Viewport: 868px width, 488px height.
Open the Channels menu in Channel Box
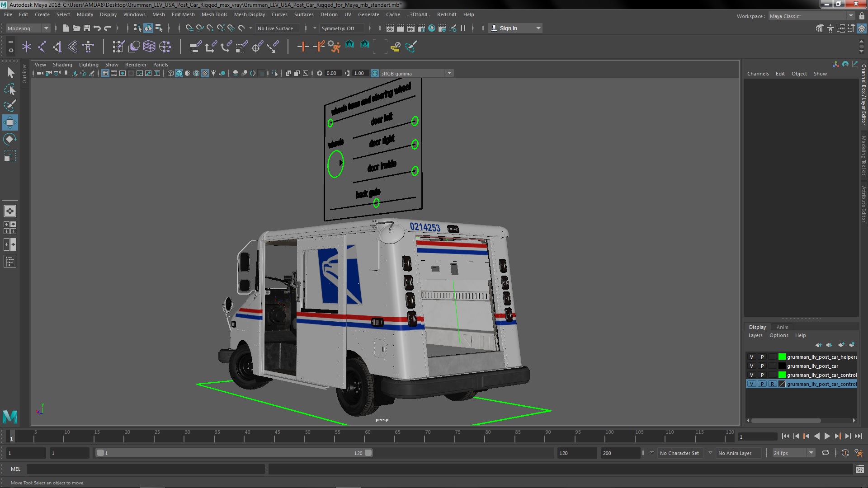pyautogui.click(x=758, y=74)
